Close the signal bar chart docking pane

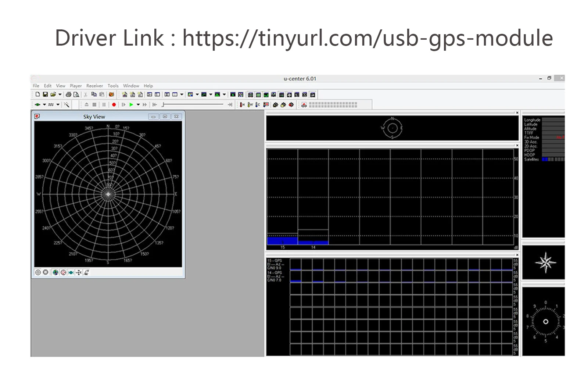coord(517,146)
